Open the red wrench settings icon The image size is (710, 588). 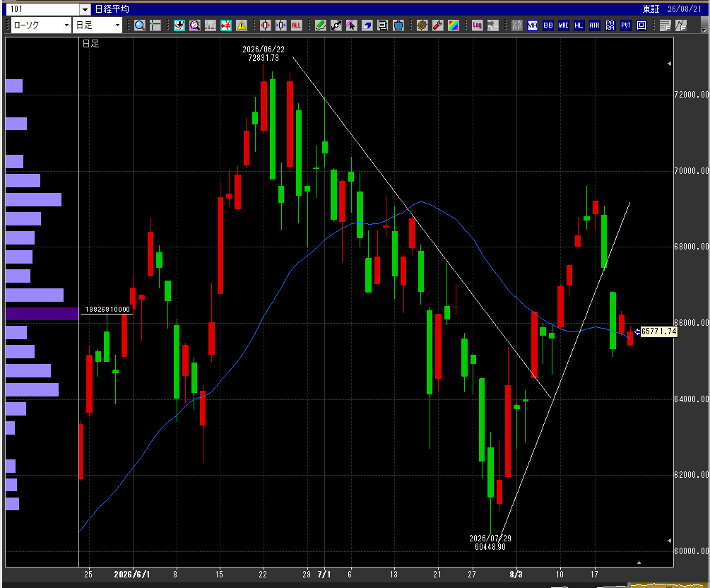click(437, 25)
